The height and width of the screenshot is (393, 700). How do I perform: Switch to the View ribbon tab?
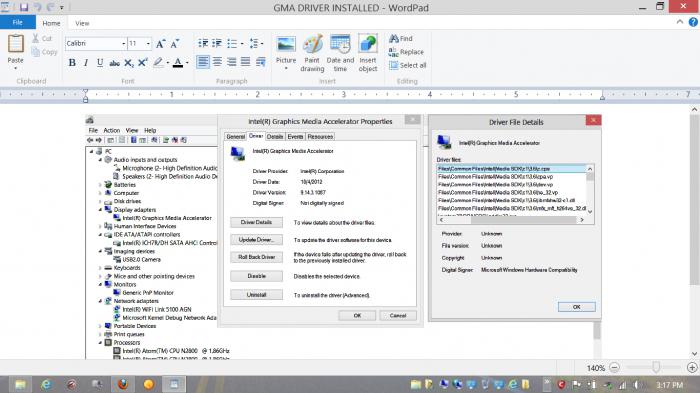tap(82, 23)
